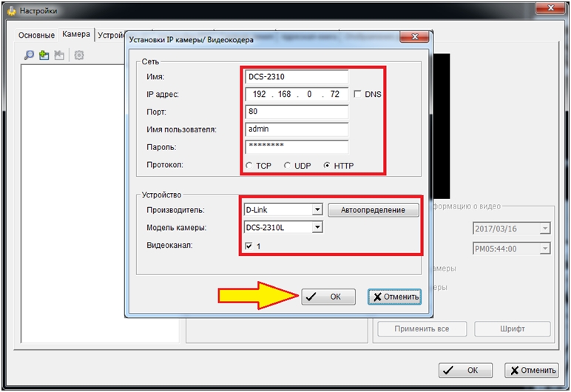Click the delete camera toolbar icon
Screen dimensions: 571x392
point(59,55)
